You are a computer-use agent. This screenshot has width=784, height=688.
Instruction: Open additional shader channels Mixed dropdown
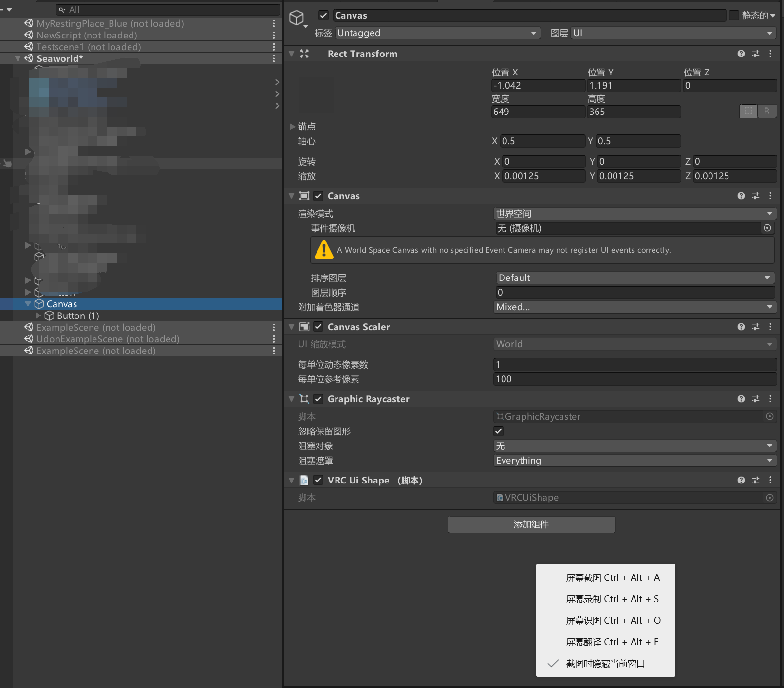pos(635,307)
